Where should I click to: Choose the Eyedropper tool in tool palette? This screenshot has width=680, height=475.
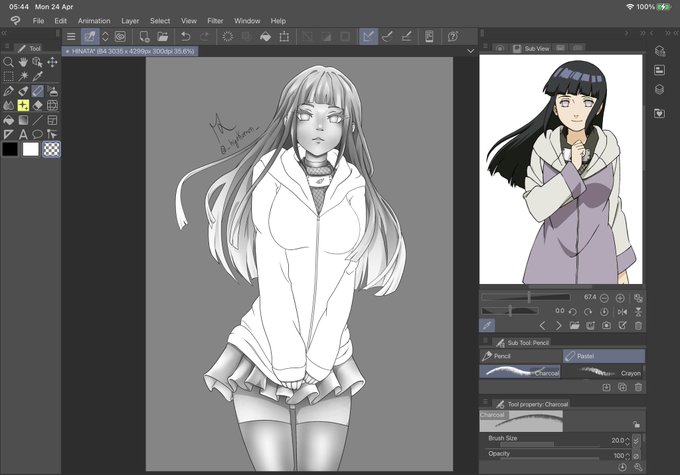pos(38,76)
